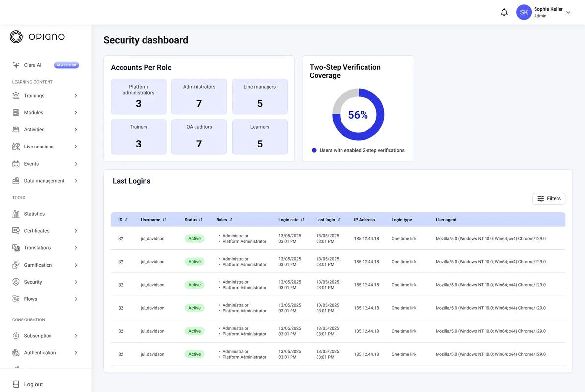Select the Security menu label
This screenshot has width=585, height=392.
[33, 282]
